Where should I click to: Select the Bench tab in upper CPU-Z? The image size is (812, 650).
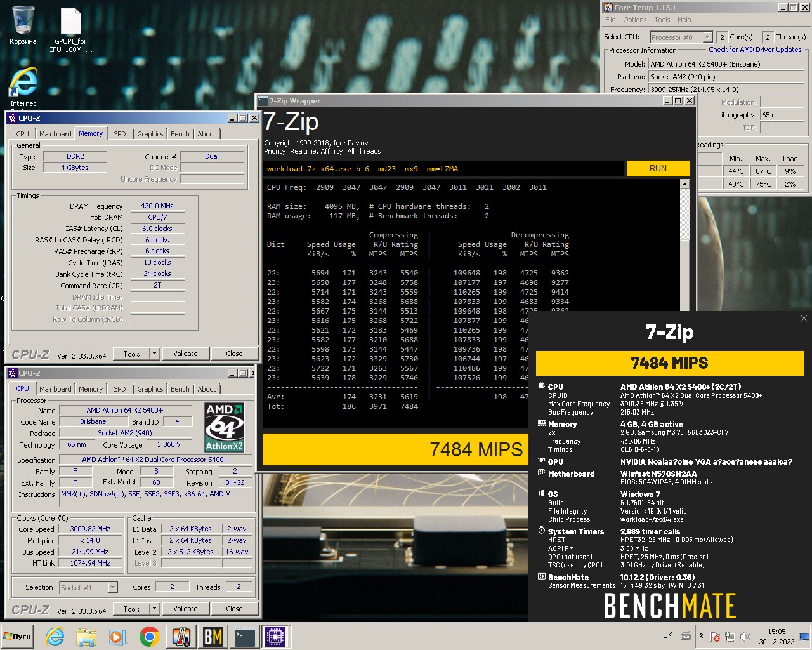click(180, 134)
